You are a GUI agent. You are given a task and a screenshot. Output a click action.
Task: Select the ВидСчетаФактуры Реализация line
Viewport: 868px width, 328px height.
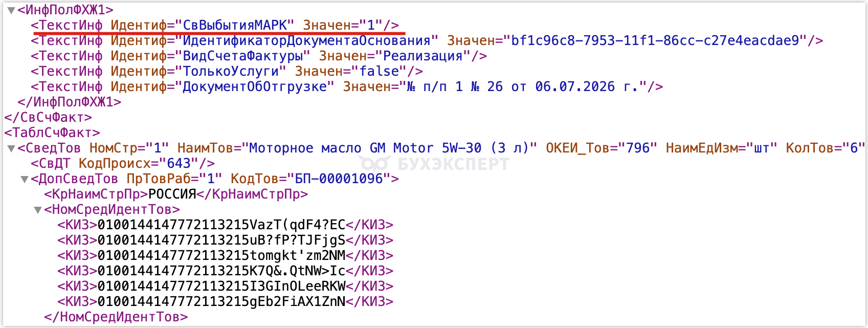pyautogui.click(x=259, y=56)
